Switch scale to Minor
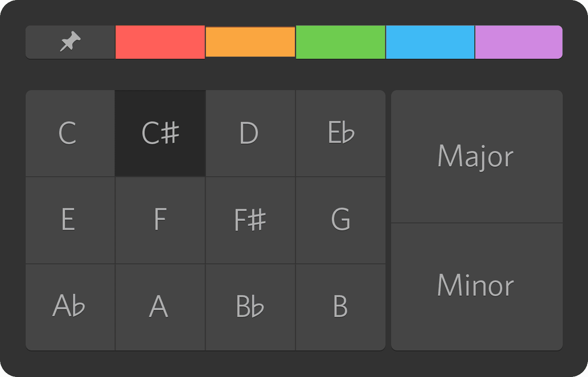The image size is (588, 377). click(x=476, y=286)
